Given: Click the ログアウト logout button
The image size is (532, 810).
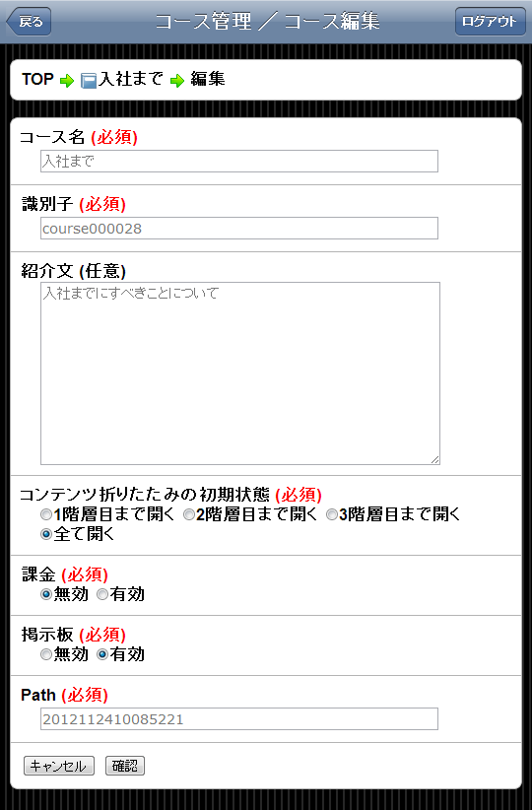Looking at the screenshot, I should 490,22.
